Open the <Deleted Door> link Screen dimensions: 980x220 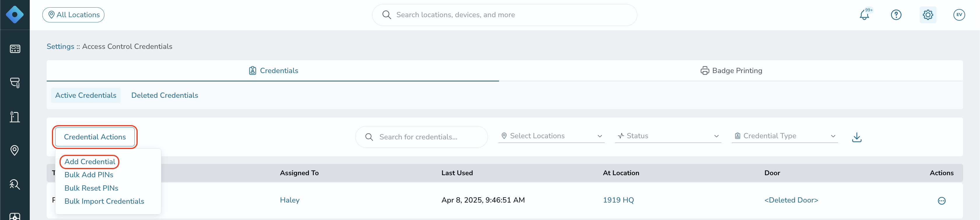pos(791,200)
